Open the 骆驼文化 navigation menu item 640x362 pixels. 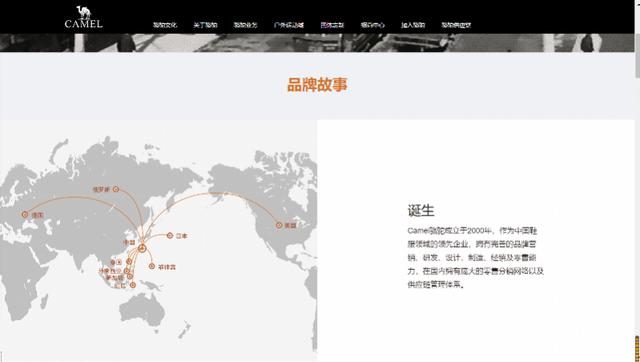pos(165,25)
